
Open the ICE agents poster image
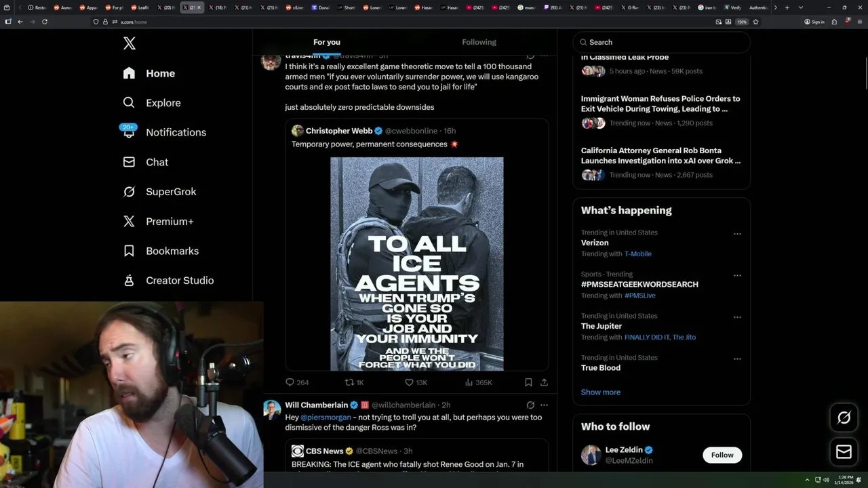pos(417,264)
